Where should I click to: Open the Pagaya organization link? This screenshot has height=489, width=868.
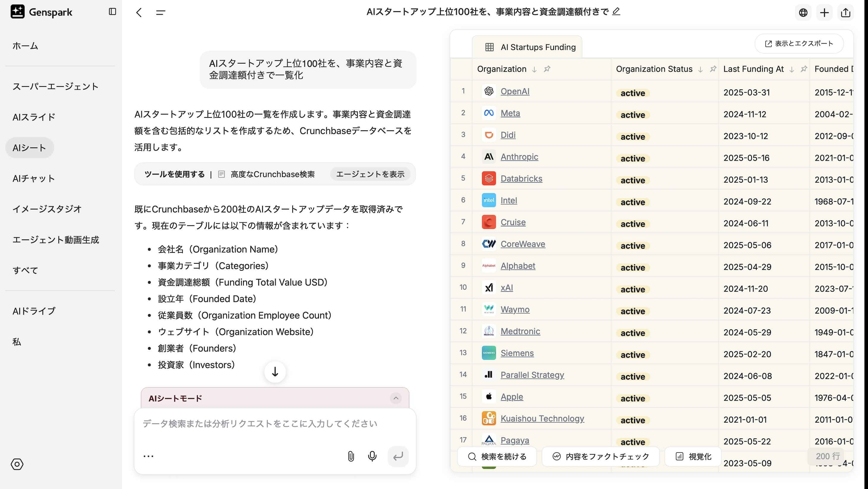coord(515,440)
